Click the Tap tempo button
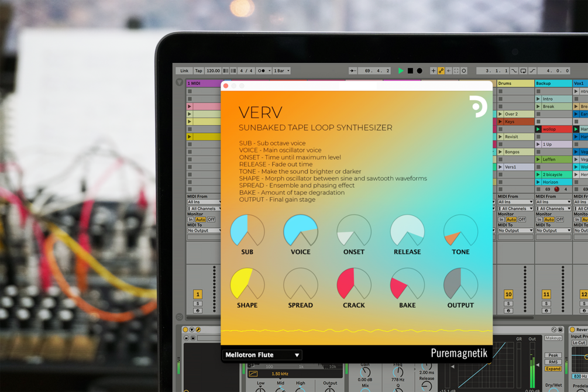 click(x=198, y=71)
